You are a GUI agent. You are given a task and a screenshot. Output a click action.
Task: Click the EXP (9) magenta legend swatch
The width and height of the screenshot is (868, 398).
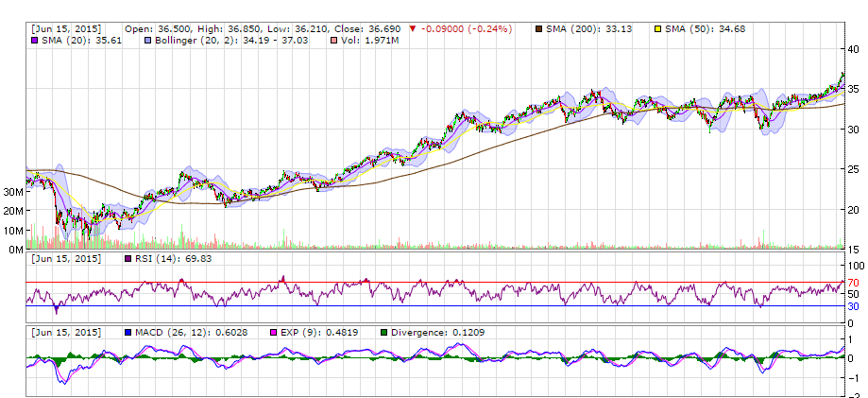point(274,333)
